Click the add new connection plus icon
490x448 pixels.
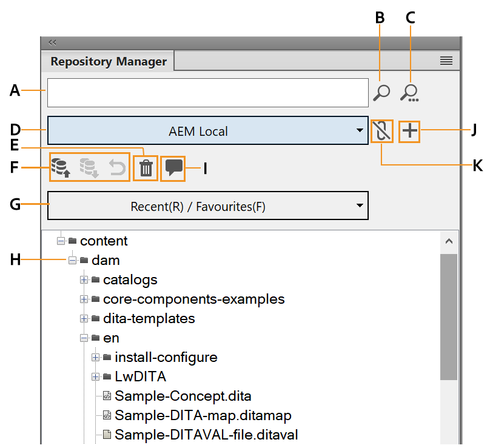click(409, 132)
